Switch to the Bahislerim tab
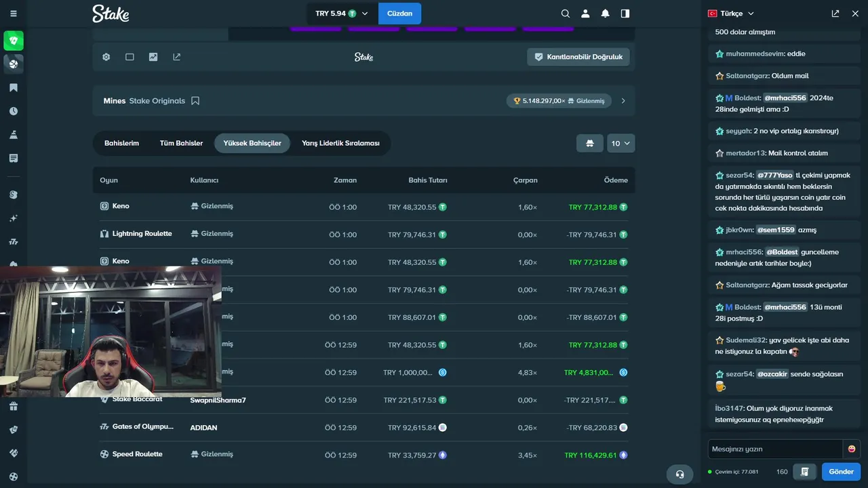This screenshot has height=488, width=868. coord(121,143)
